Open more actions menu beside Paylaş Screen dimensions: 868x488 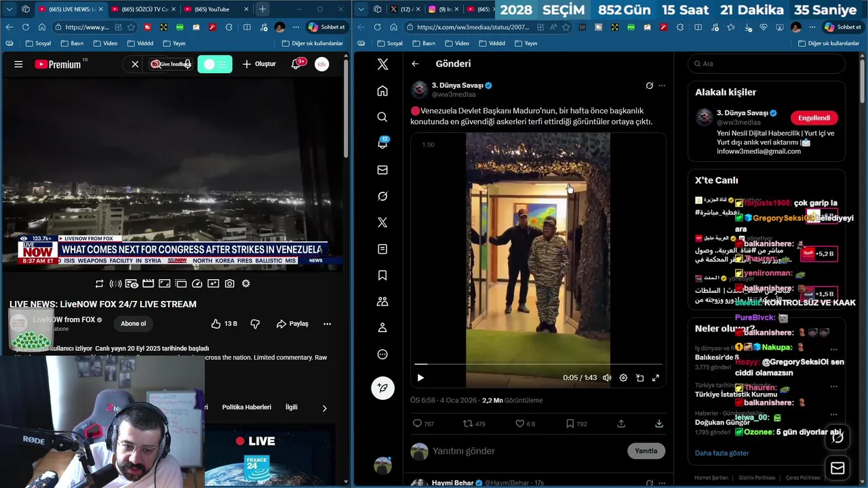328,324
